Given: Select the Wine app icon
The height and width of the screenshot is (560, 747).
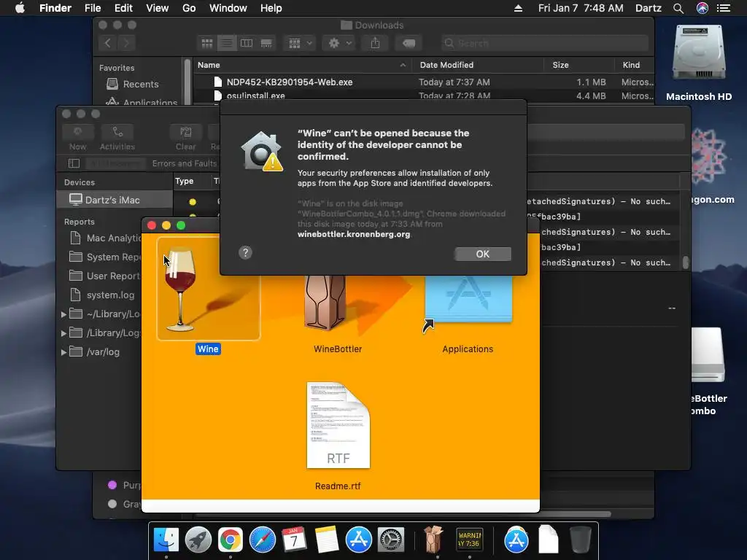Looking at the screenshot, I should 208,289.
